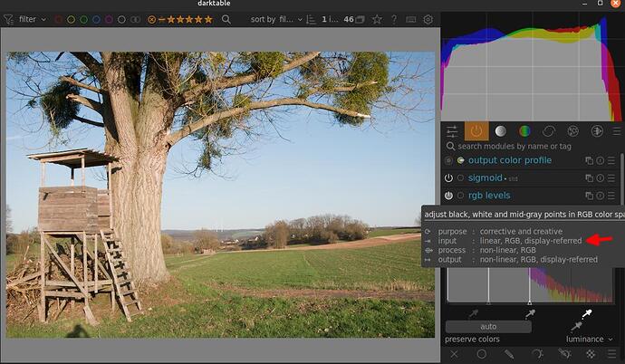Open keyboard shortcuts icon
Screen dimensions: 625x364
point(411,19)
